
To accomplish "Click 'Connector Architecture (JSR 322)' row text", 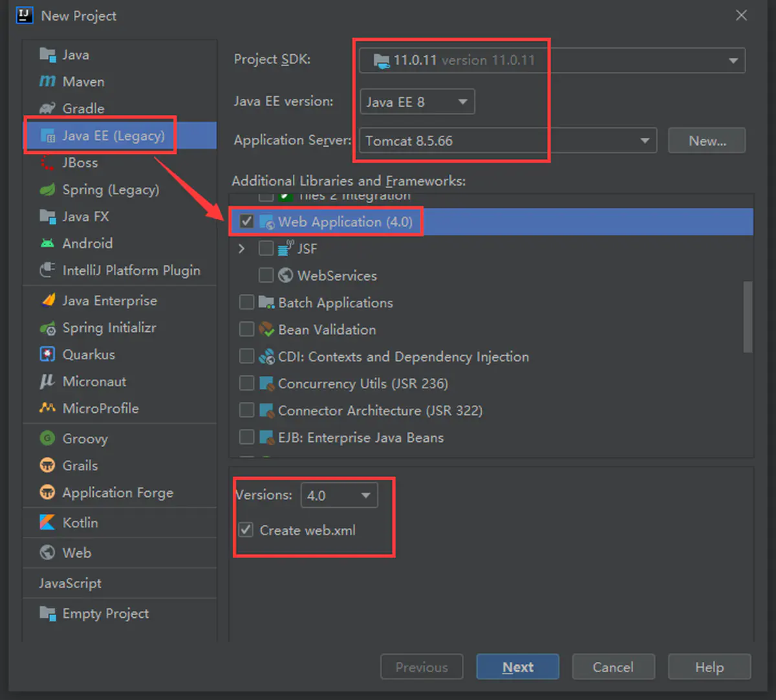I will [x=380, y=410].
